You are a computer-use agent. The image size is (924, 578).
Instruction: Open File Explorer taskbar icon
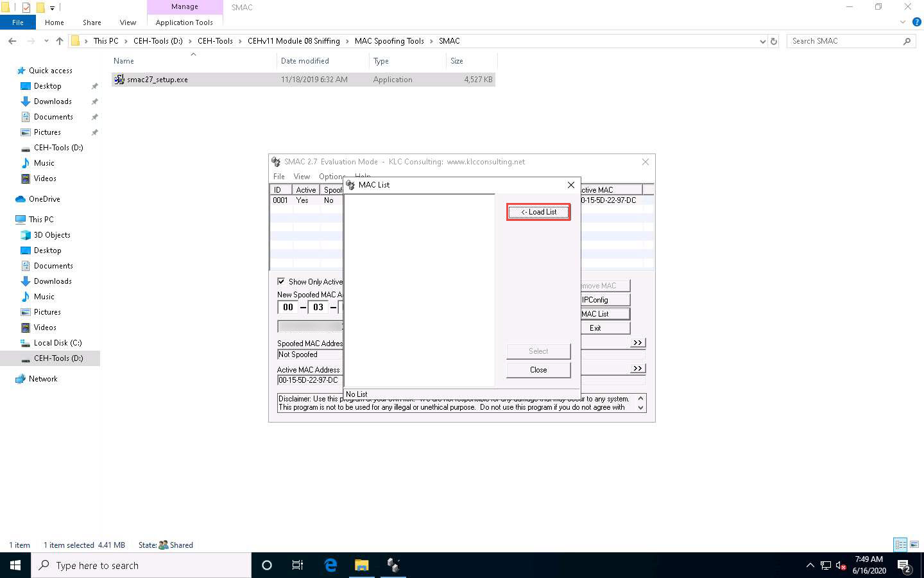click(x=362, y=565)
